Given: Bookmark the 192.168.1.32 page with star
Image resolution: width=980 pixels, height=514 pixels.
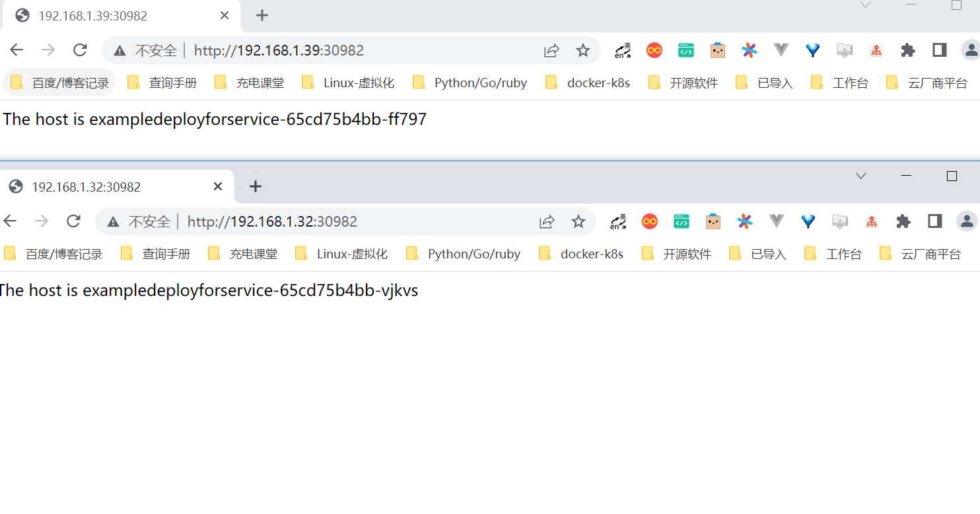Looking at the screenshot, I should 578,221.
